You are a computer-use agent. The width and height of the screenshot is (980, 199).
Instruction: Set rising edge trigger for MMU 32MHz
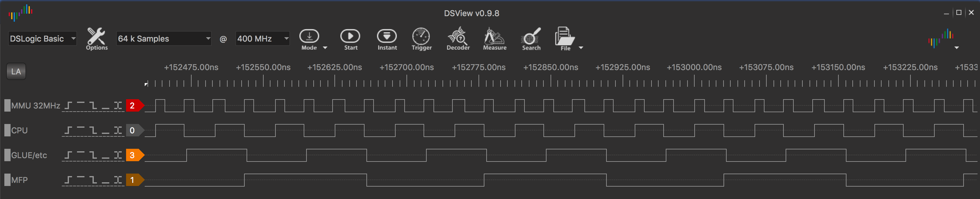pyautogui.click(x=69, y=106)
